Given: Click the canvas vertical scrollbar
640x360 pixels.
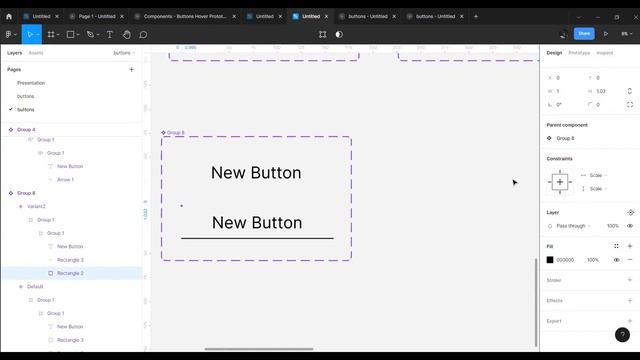Looking at the screenshot, I should click(536, 302).
